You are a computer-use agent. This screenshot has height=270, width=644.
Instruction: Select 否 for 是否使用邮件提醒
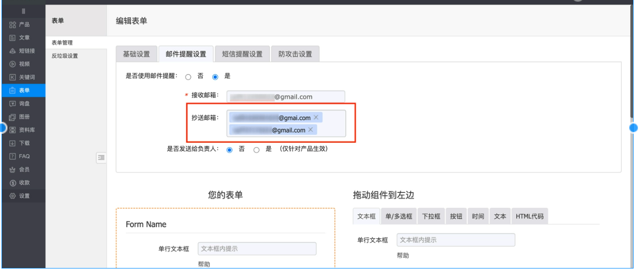pos(188,77)
